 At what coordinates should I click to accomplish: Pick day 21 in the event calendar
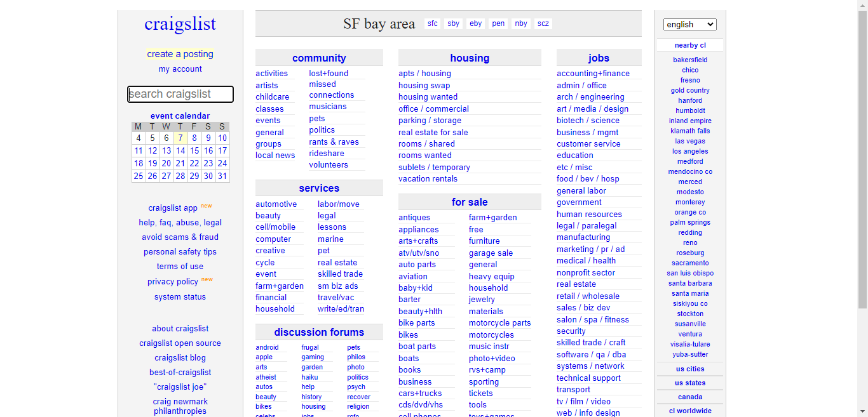[180, 163]
